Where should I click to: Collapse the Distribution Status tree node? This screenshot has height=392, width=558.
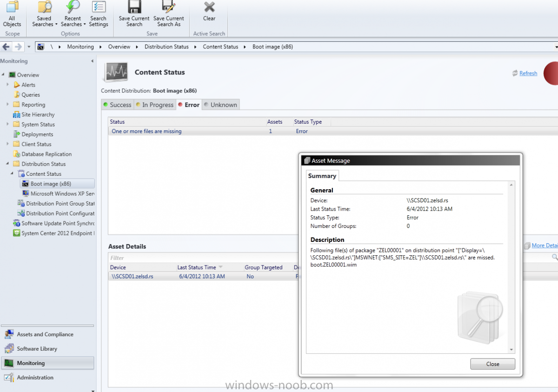point(7,164)
